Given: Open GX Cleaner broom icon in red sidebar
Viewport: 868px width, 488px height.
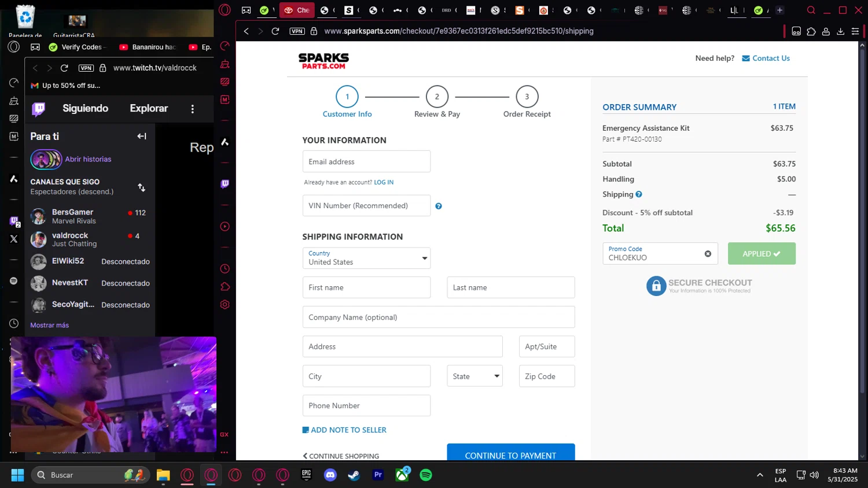Looking at the screenshot, I should [225, 64].
